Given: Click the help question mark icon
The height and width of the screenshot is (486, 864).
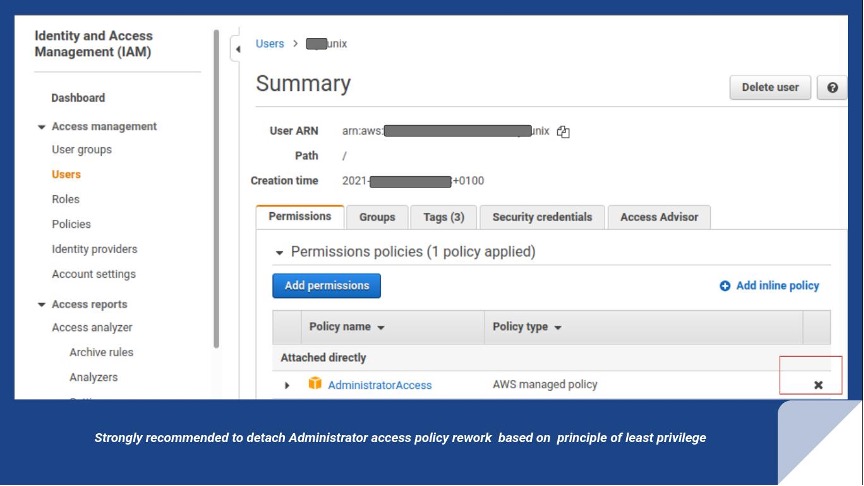Looking at the screenshot, I should [832, 87].
